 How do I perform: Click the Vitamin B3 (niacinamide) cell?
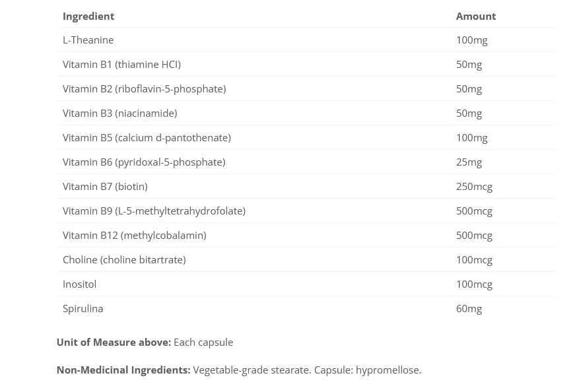(119, 113)
